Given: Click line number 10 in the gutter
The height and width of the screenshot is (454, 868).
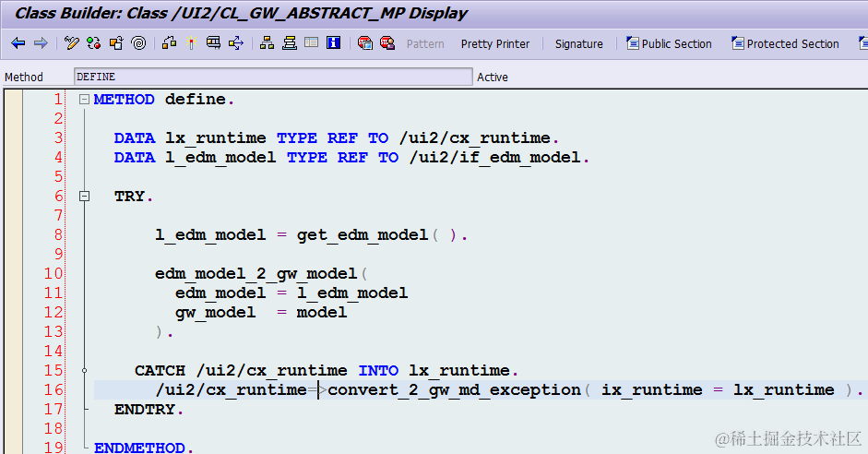Looking at the screenshot, I should (54, 273).
